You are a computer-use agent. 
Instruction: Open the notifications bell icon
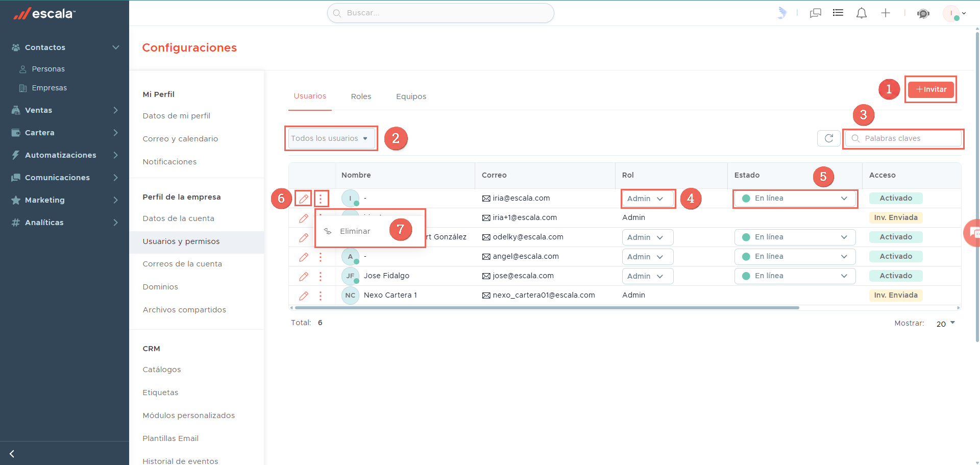click(x=862, y=13)
